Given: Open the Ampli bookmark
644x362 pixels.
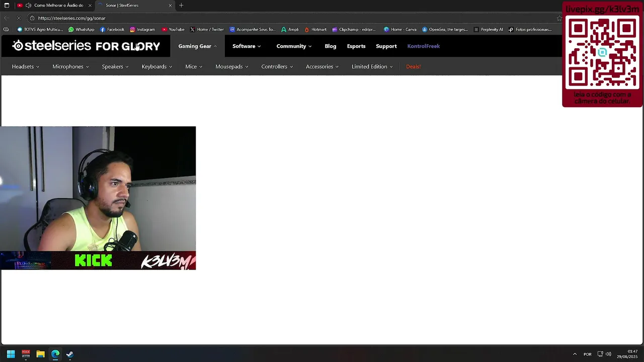Looking at the screenshot, I should (x=290, y=29).
